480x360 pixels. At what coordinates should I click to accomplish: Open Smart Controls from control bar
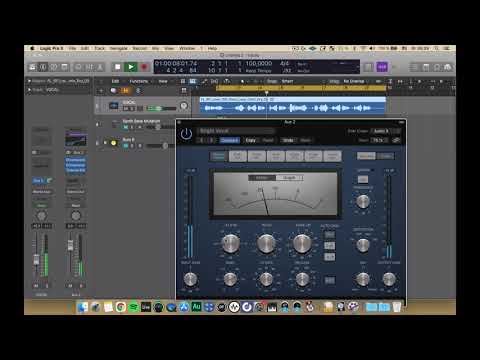click(x=78, y=67)
